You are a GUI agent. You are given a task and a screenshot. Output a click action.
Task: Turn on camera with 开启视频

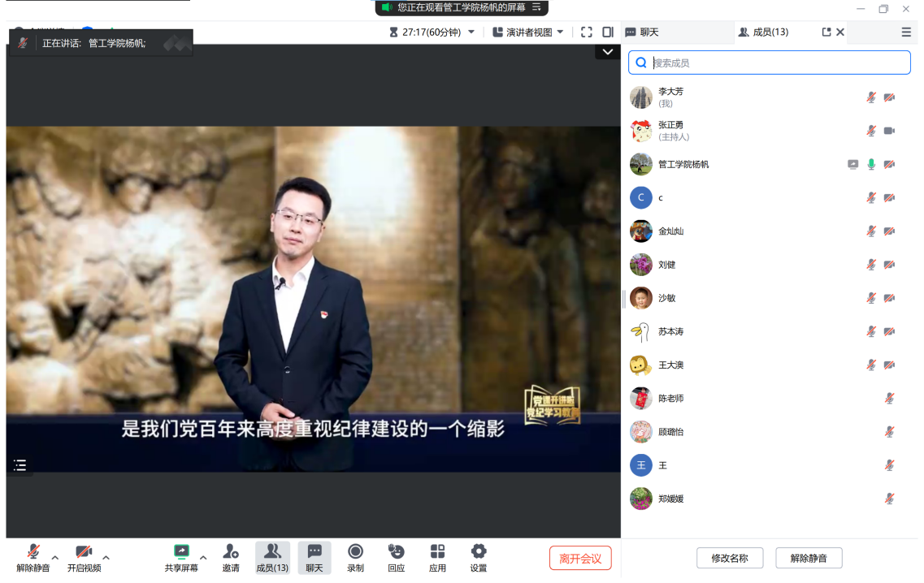point(84,552)
